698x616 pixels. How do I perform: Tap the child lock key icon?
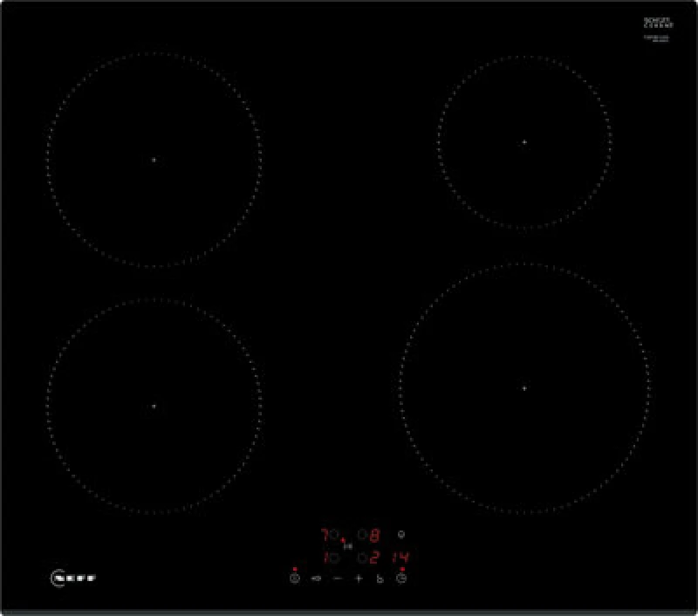(380, 578)
